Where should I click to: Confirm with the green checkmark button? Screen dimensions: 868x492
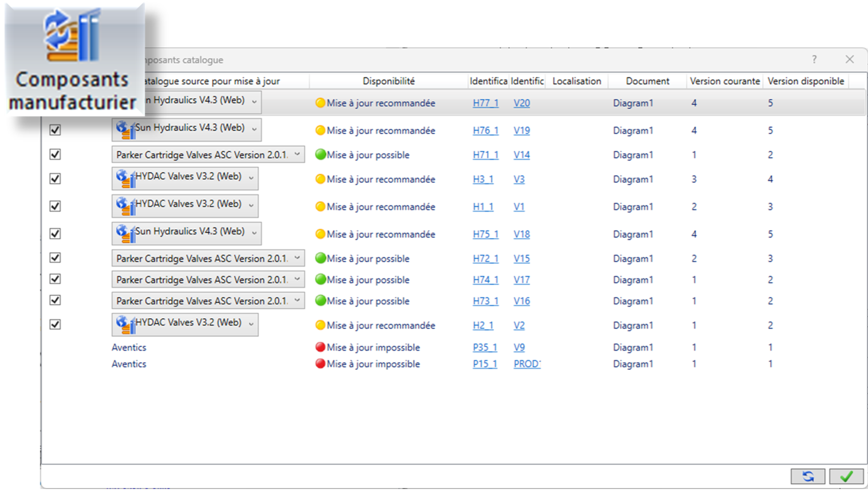click(846, 476)
